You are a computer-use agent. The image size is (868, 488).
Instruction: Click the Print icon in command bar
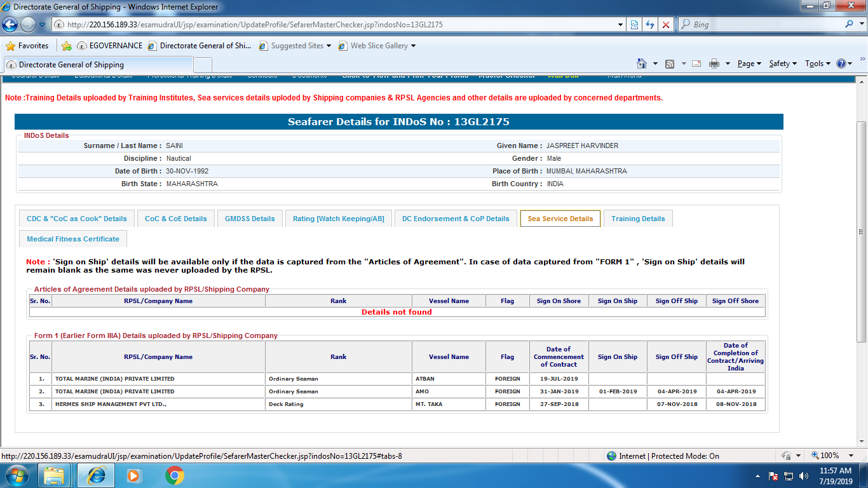tap(714, 64)
